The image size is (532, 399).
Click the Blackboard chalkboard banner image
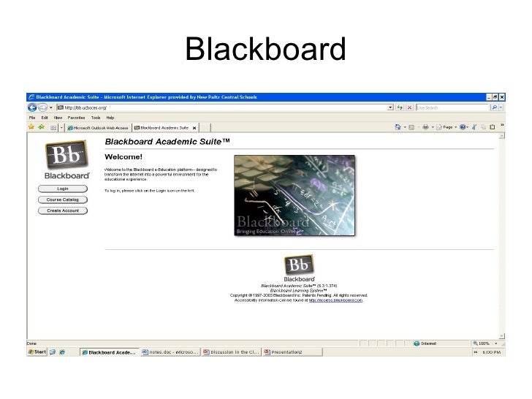(294, 195)
